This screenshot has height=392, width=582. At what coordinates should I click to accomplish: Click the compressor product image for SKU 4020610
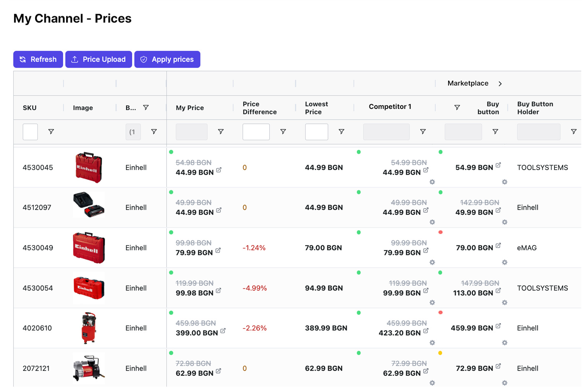pos(88,328)
